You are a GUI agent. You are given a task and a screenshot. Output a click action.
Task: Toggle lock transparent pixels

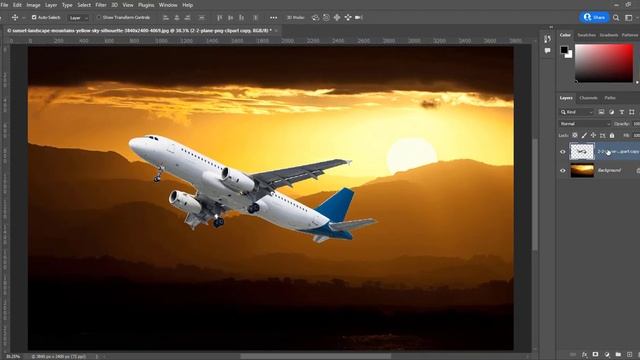(x=575, y=135)
